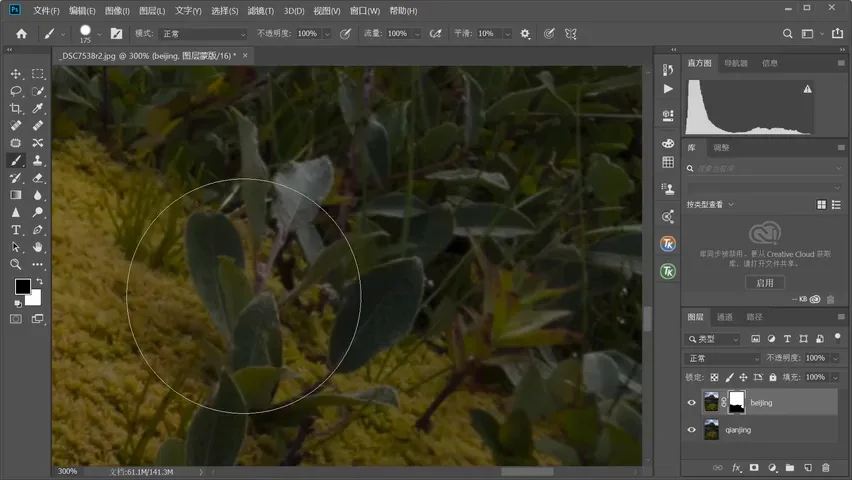Select the Eraser tool
The width and height of the screenshot is (852, 480).
37,178
